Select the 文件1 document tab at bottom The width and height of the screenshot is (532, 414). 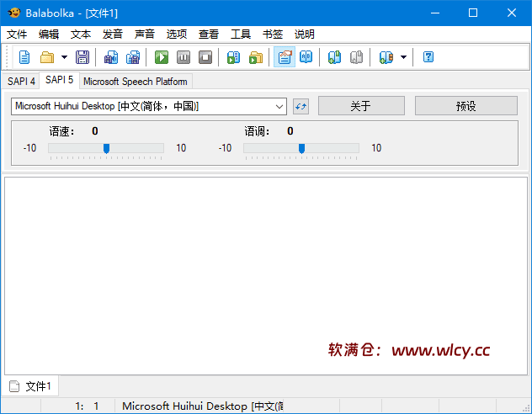pyautogui.click(x=30, y=386)
